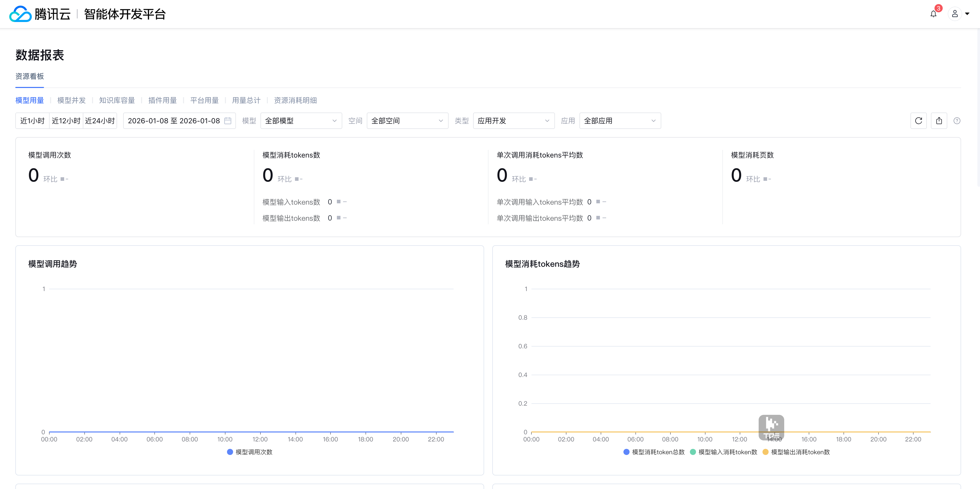Select the 近12小时 time range
The width and height of the screenshot is (980, 489).
tap(66, 121)
